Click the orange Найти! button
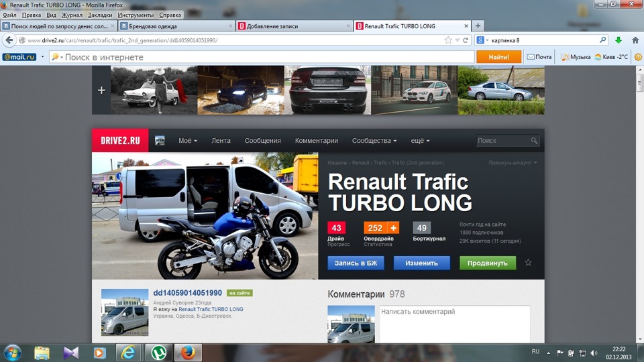644x362 pixels. coord(498,57)
